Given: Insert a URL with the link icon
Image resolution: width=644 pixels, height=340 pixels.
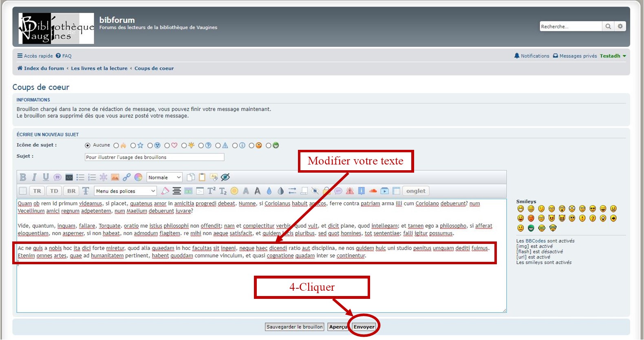Looking at the screenshot, I should click(127, 177).
